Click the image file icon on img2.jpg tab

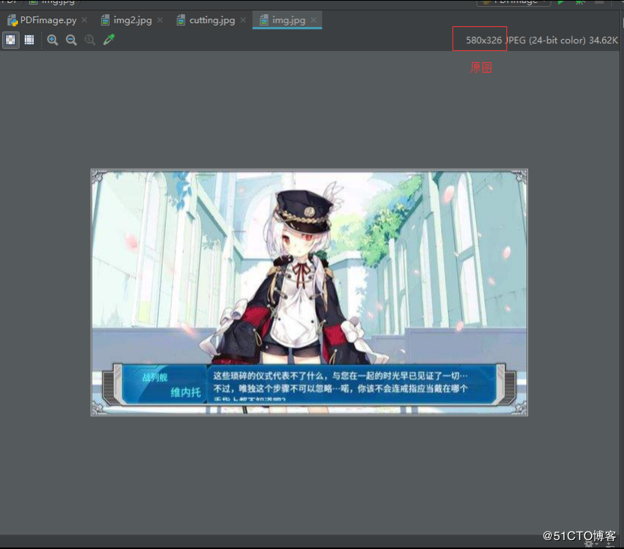point(105,20)
